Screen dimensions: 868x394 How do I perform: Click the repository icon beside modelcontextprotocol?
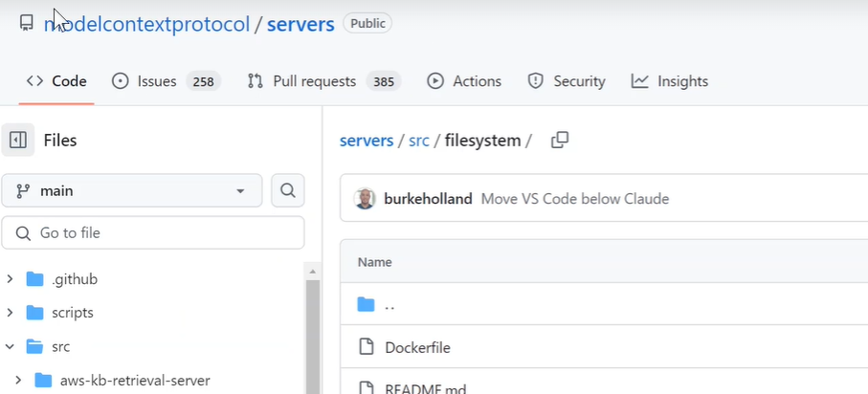click(26, 23)
